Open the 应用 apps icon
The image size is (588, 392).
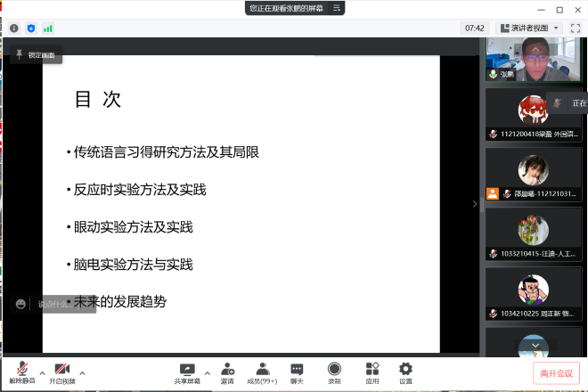pos(372,372)
